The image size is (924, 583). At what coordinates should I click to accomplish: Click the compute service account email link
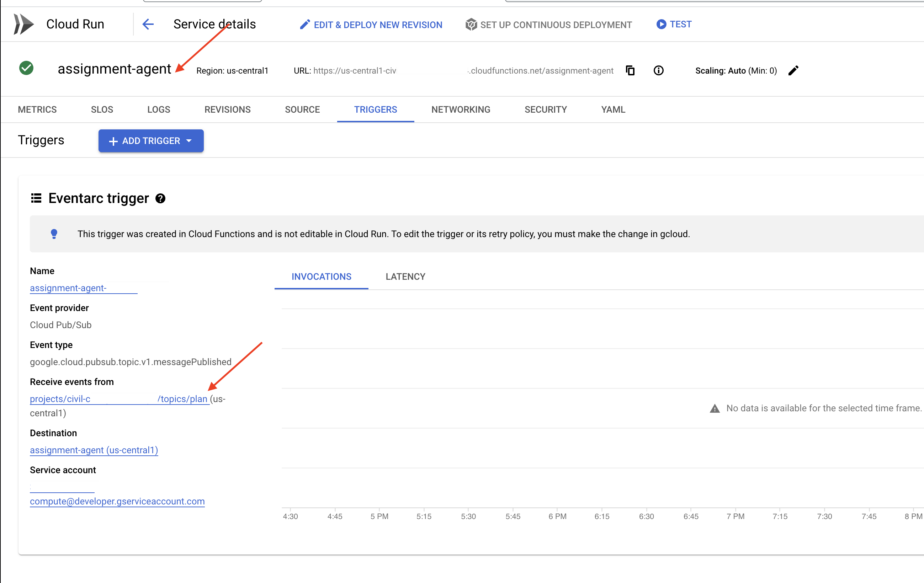(117, 501)
